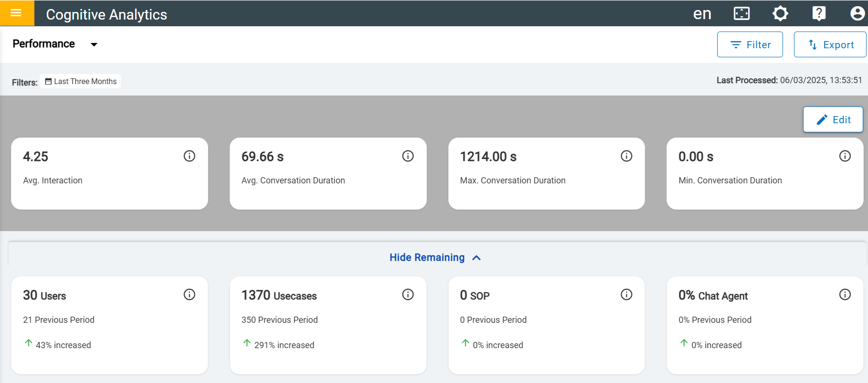Click the Edit button with pencil

[833, 119]
